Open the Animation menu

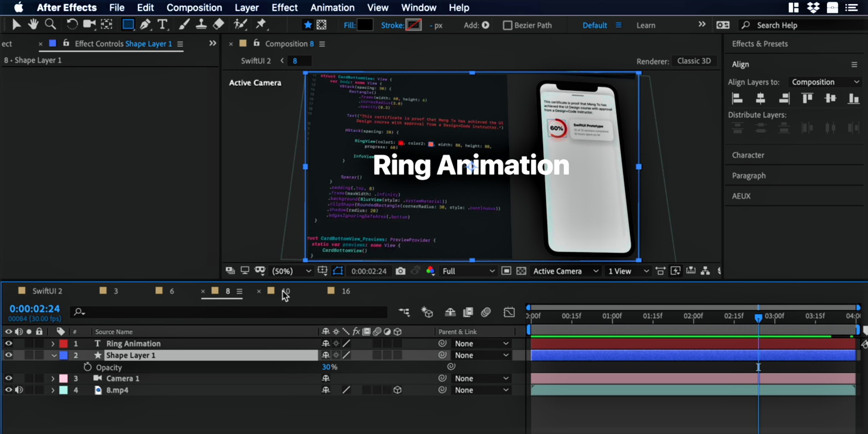click(332, 8)
